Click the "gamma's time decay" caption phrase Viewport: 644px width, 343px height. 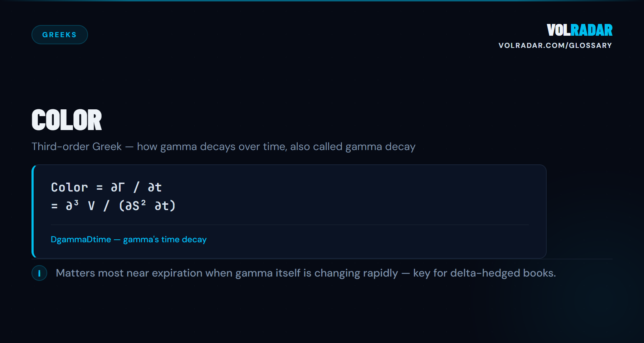coord(165,239)
